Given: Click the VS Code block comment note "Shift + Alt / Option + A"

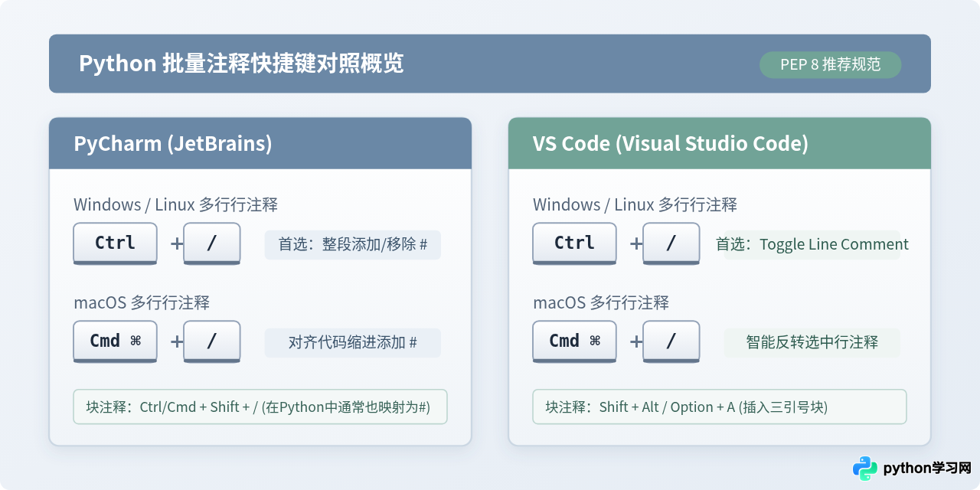Looking at the screenshot, I should (x=720, y=407).
